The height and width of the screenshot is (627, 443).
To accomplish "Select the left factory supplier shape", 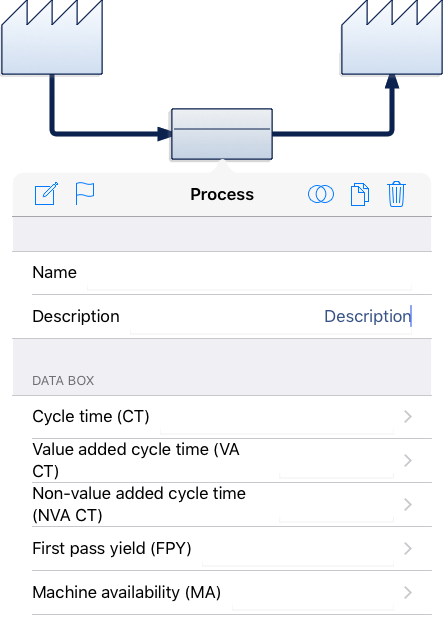I will (x=52, y=38).
